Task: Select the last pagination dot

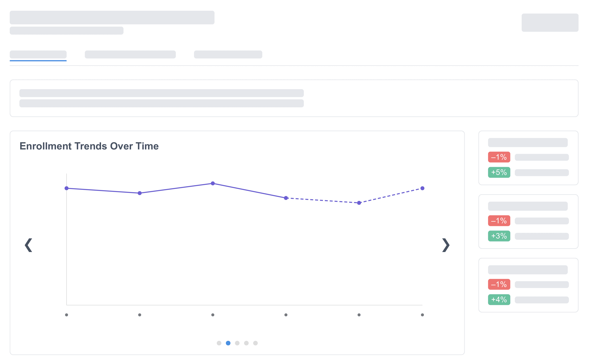Action: click(x=256, y=343)
